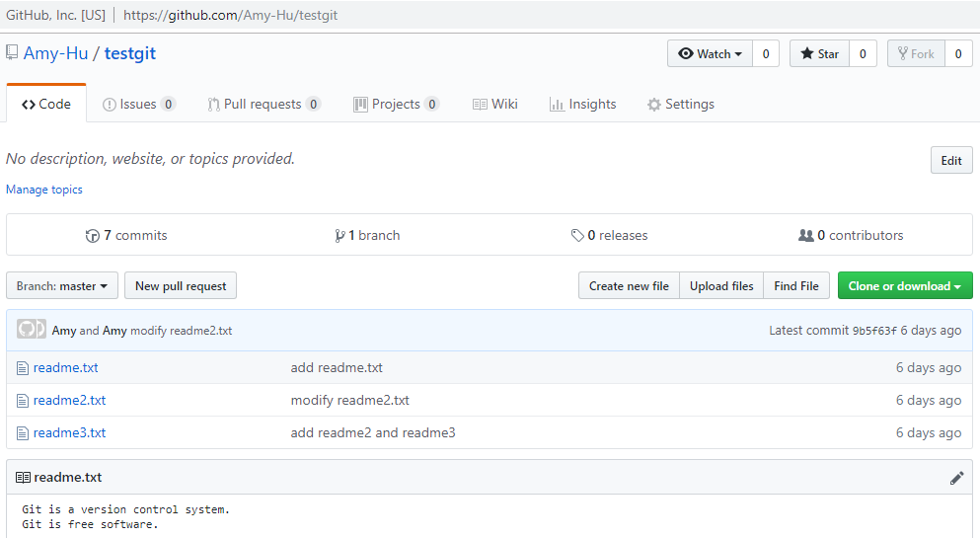The image size is (980, 538).
Task: Click the commits history clock icon
Action: [93, 236]
